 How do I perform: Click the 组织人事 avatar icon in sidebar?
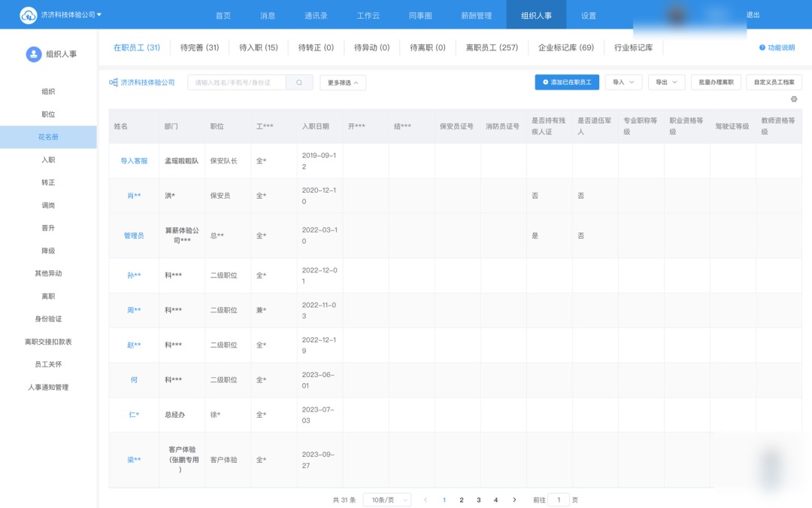click(x=34, y=54)
